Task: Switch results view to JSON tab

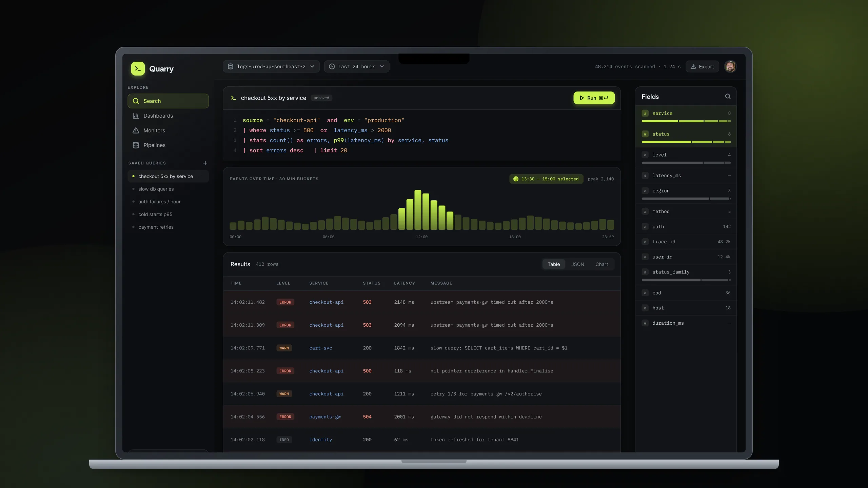Action: (x=577, y=264)
